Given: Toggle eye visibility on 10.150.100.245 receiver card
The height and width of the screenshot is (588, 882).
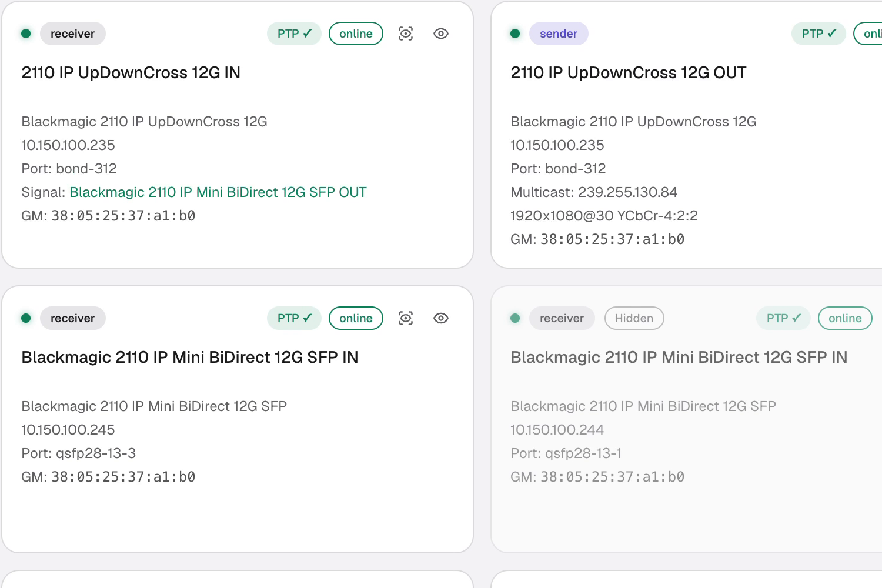Looking at the screenshot, I should (441, 318).
